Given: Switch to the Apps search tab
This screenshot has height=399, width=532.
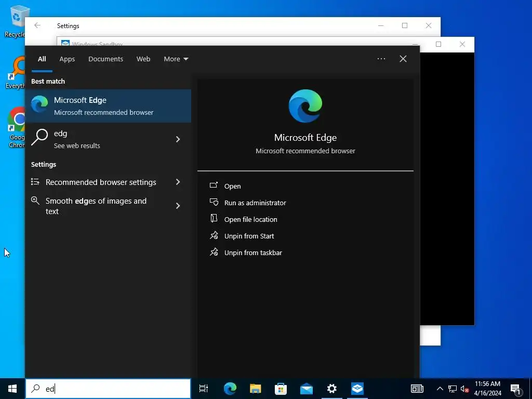Looking at the screenshot, I should [67, 59].
